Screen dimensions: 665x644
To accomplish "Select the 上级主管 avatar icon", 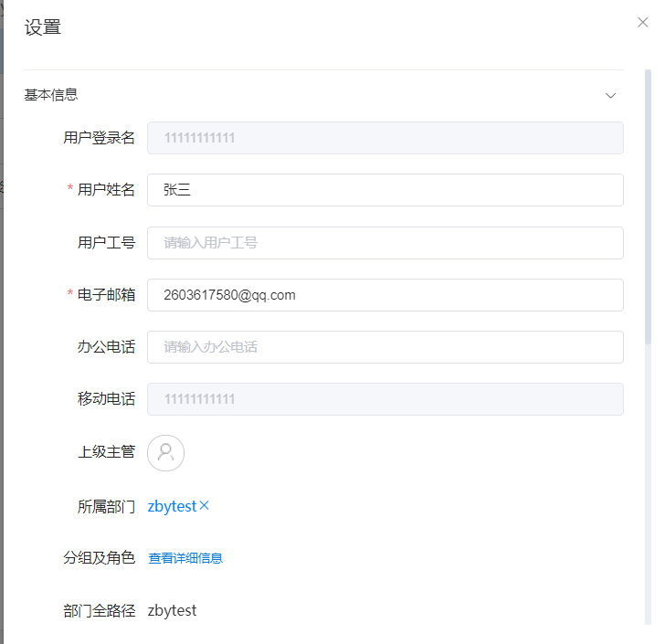I will coord(165,452).
